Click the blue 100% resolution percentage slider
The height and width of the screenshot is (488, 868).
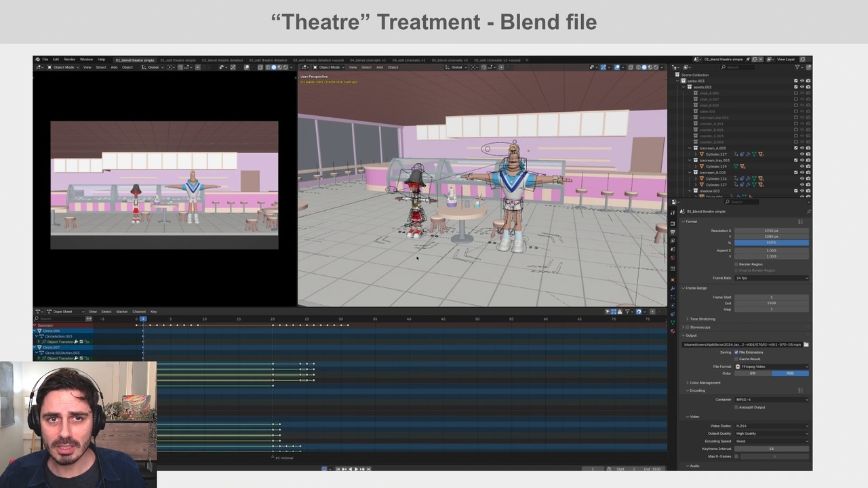[772, 243]
